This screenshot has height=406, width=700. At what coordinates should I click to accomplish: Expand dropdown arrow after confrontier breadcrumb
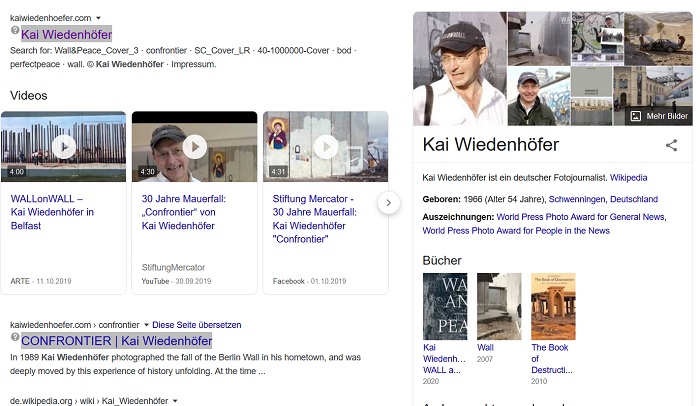click(145, 325)
